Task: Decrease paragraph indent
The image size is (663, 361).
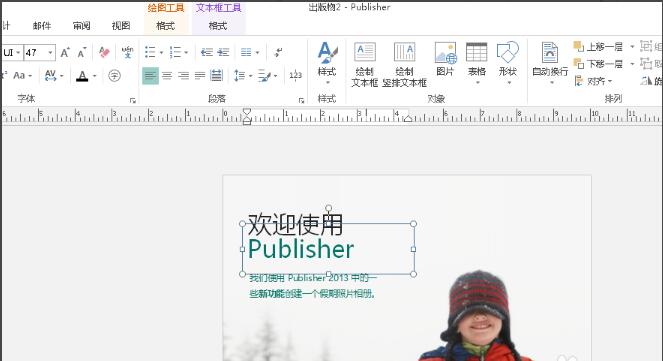Action: [206, 52]
